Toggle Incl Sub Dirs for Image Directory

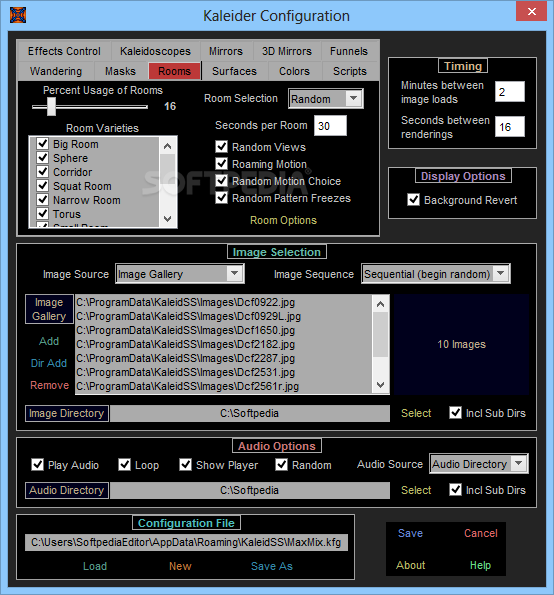[x=455, y=413]
